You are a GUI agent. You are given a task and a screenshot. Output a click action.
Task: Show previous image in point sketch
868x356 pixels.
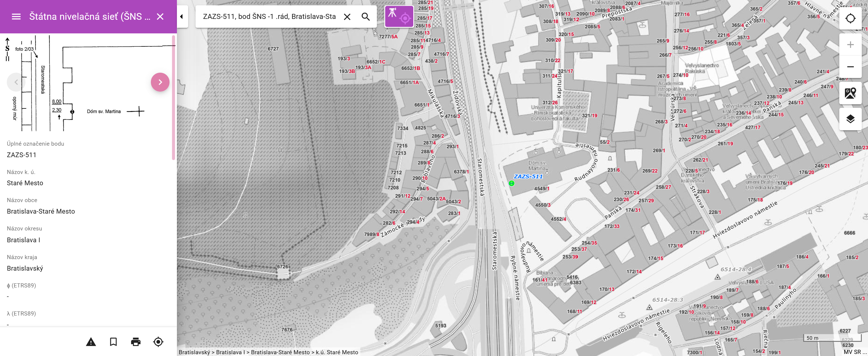16,82
